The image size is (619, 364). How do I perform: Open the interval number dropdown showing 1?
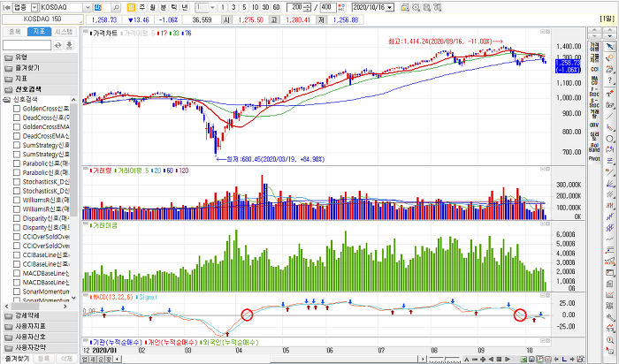tap(213, 7)
